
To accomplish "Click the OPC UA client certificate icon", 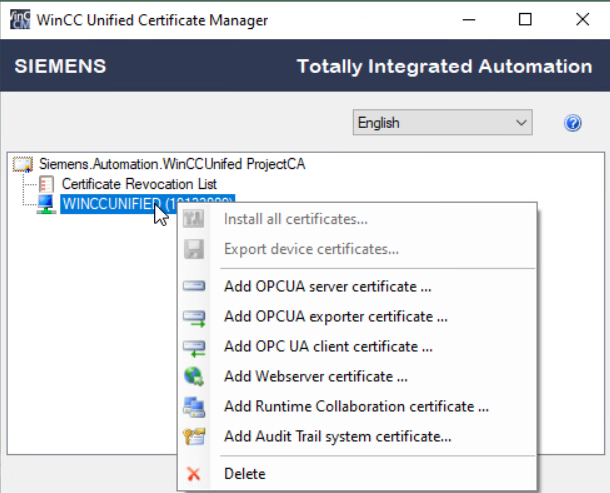I will coord(194,347).
